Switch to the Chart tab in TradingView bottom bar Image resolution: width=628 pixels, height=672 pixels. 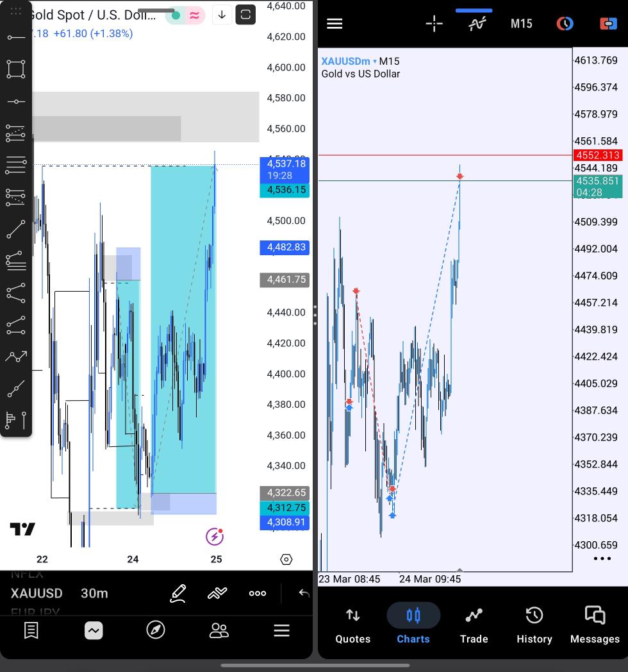tap(94, 630)
